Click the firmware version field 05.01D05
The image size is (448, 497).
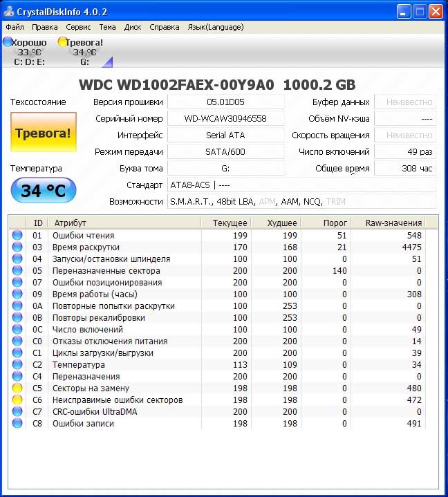[x=226, y=102]
